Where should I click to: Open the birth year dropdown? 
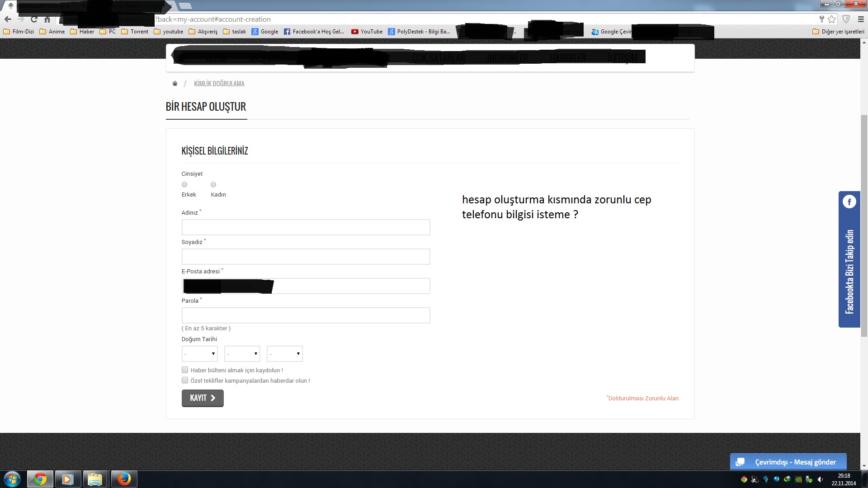coord(284,354)
